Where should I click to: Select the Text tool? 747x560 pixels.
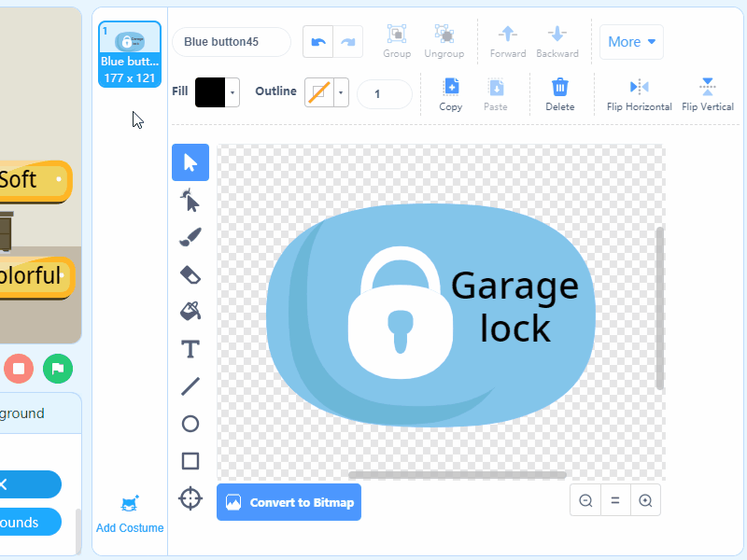[190, 349]
